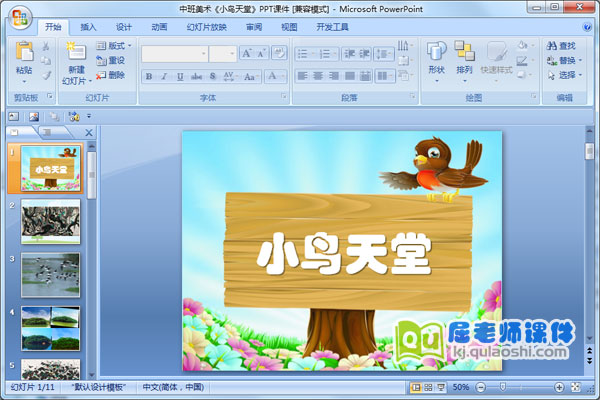Fit slide to current window icon

point(576,387)
